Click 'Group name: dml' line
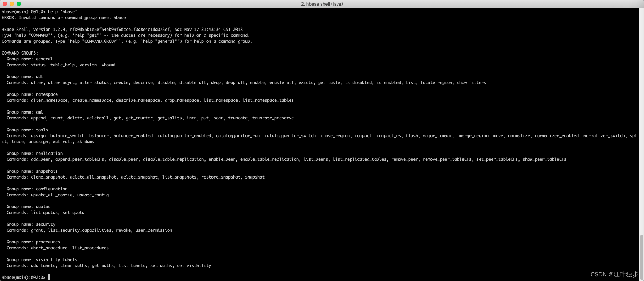644x281 pixels. (x=25, y=112)
